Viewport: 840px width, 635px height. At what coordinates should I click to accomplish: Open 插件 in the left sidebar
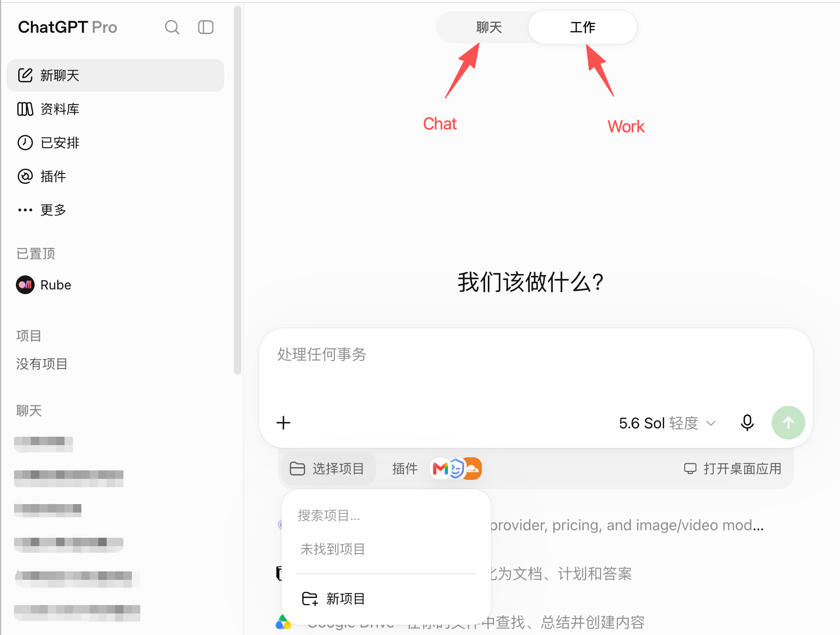(x=116, y=176)
